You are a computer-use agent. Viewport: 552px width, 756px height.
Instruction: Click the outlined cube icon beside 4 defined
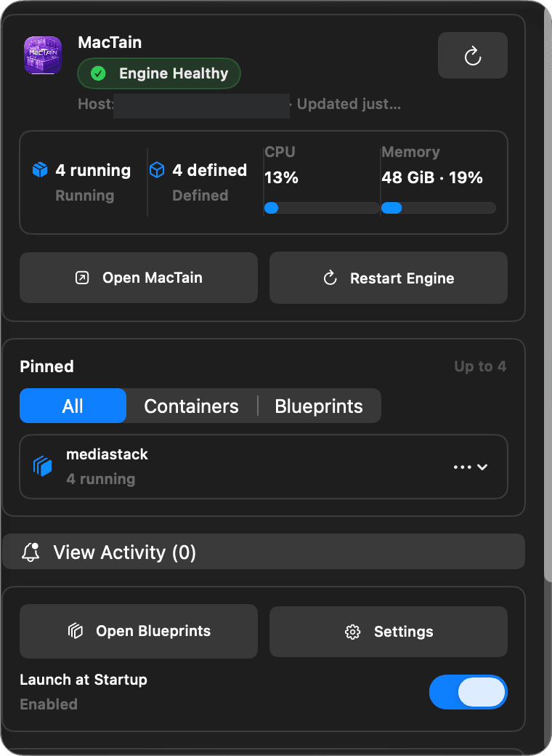point(157,169)
